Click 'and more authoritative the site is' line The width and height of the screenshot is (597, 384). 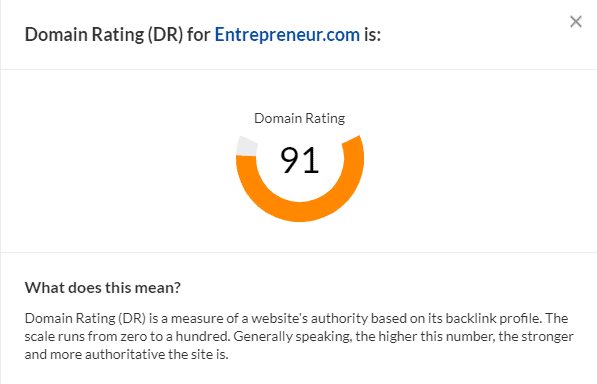pos(126,355)
